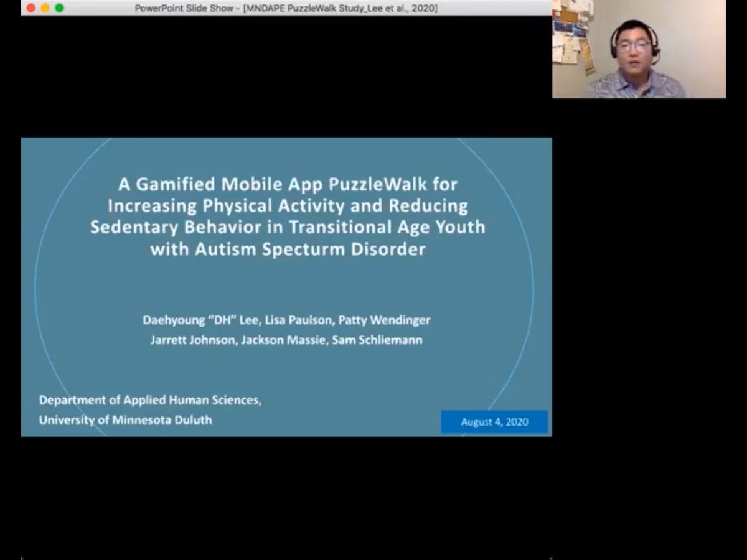747x560 pixels.
Task: Click the 'August 4, 2020' date box
Action: pos(494,422)
